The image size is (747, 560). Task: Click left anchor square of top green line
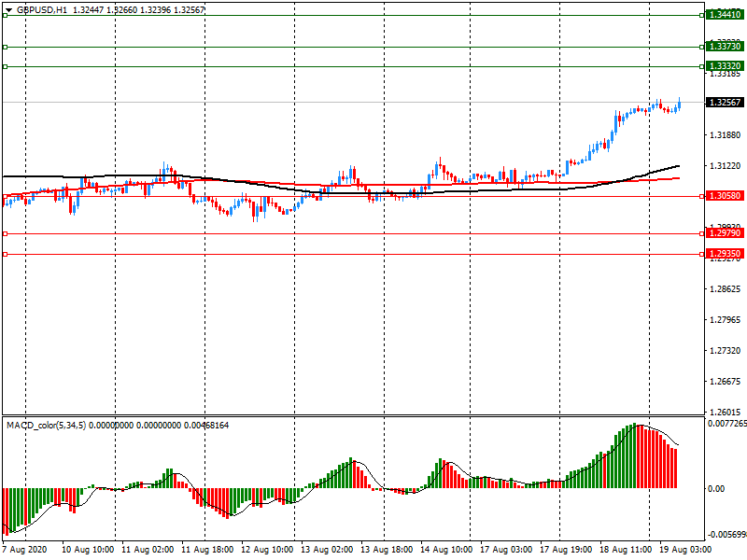pos(5,15)
